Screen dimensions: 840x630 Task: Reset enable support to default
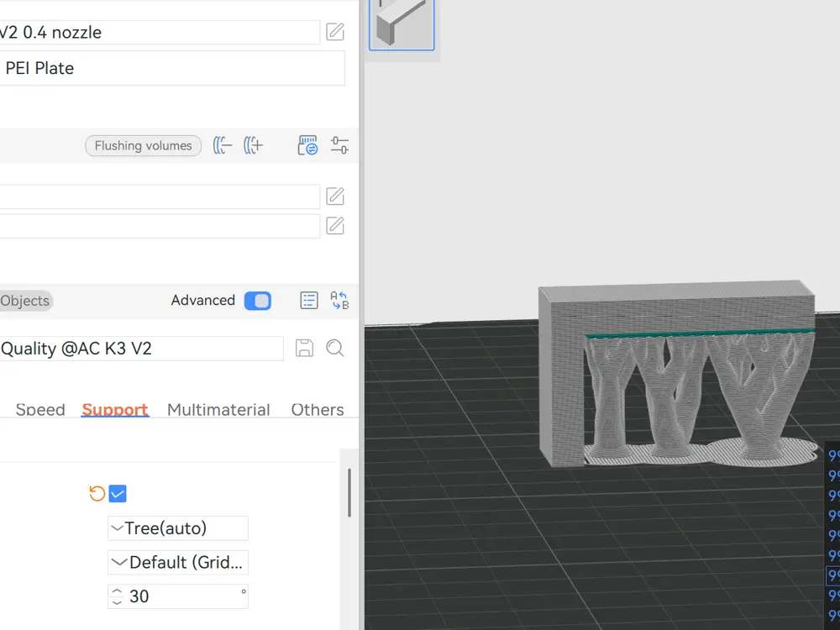pyautogui.click(x=97, y=493)
